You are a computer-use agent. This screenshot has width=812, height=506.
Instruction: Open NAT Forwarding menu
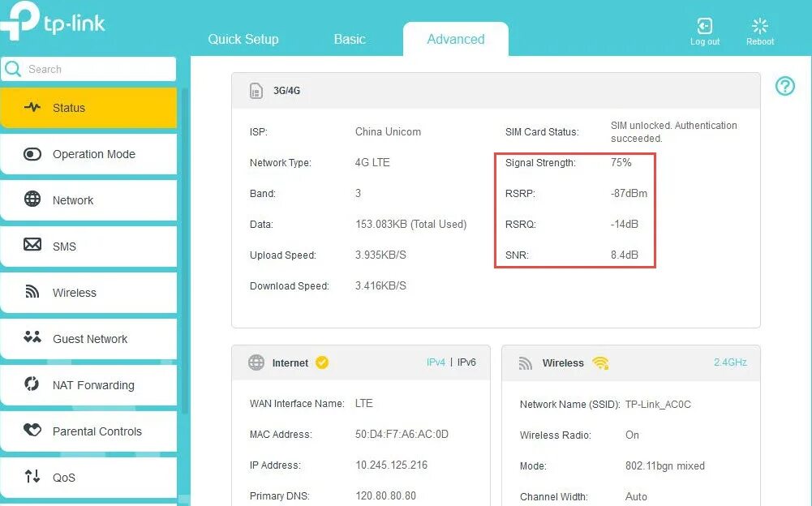pos(88,385)
